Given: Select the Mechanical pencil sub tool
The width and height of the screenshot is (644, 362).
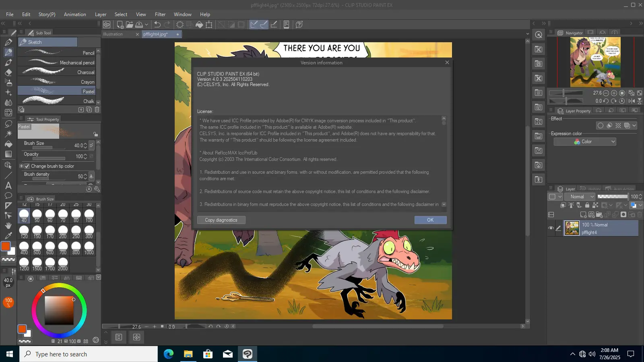Looking at the screenshot, I should point(57,62).
